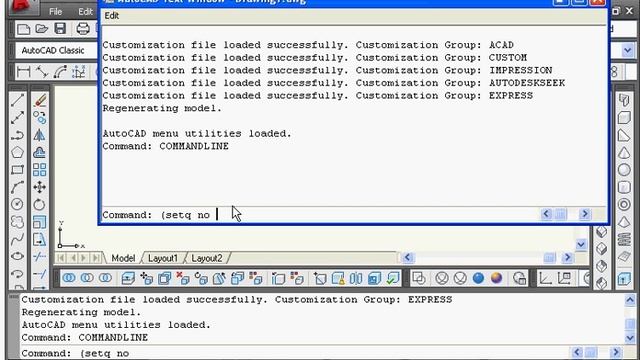Image resolution: width=640 pixels, height=360 pixels.
Task: Select the Revision Cloud tool
Action: 17,222
